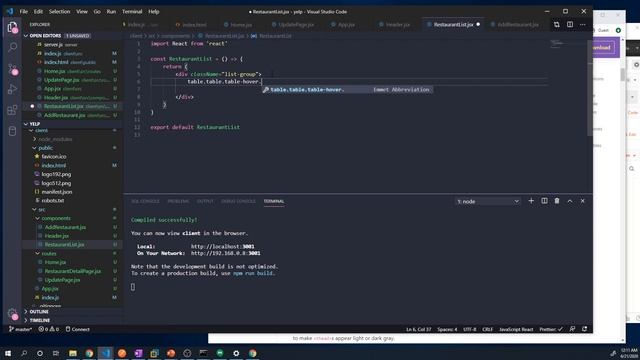Click the Spaces: 4 indentation setting
Image resolution: width=640 pixels, height=360 pixels.
[447, 329]
